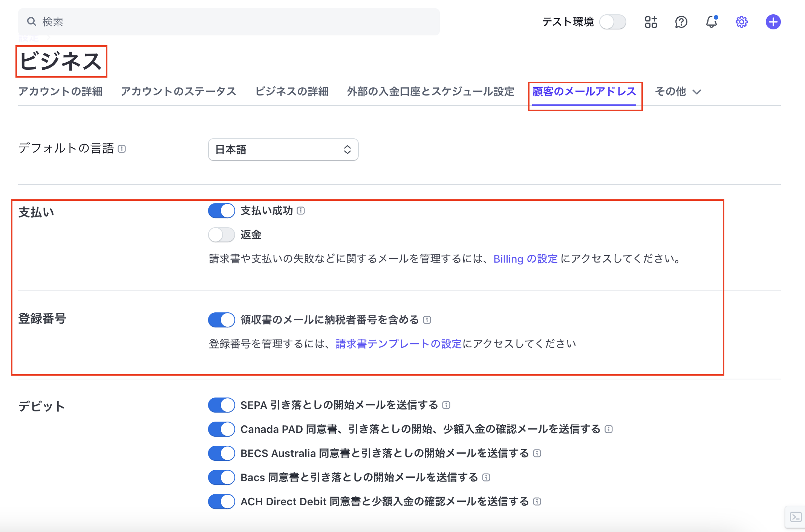Open the notifications bell
Screen dimensions: 805x532
point(711,22)
